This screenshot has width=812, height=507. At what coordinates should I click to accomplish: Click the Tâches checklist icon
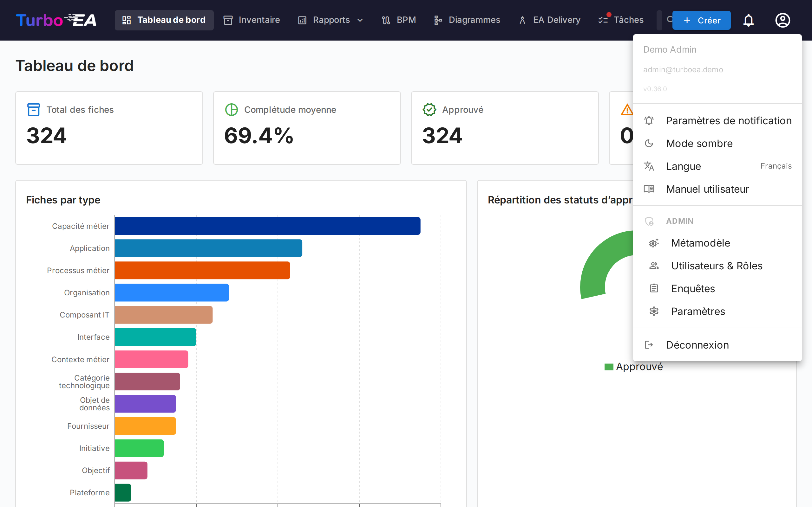[603, 20]
